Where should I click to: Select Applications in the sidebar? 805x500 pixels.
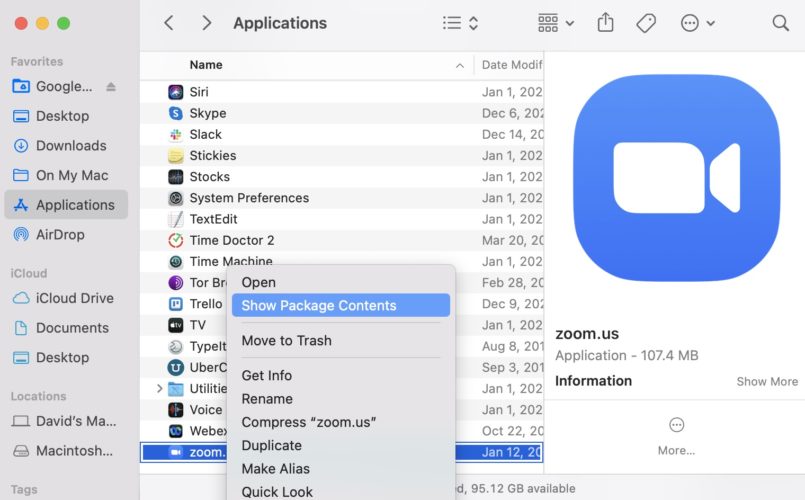pos(66,205)
